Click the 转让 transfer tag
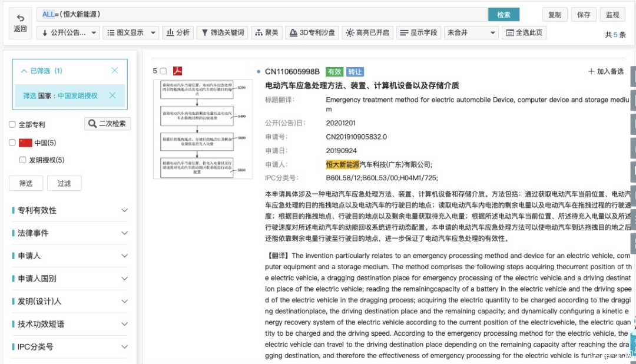The image size is (636, 364). pos(355,72)
